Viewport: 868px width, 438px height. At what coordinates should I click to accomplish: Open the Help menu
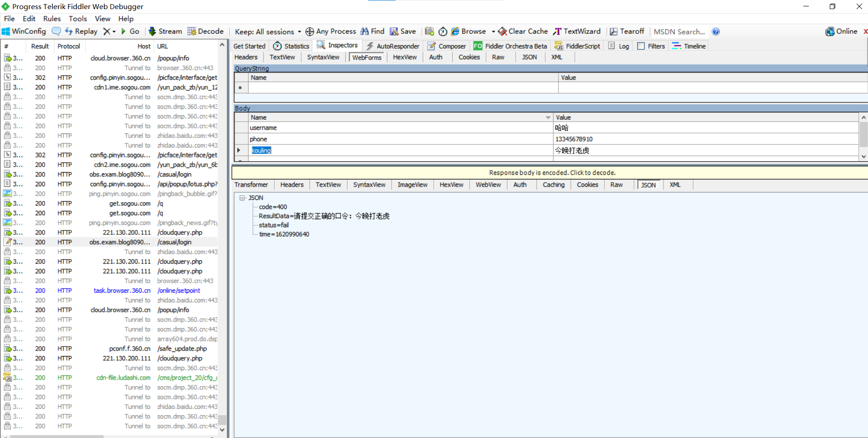pos(126,19)
